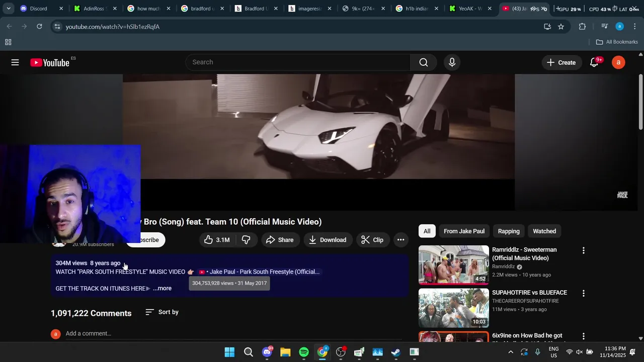The height and width of the screenshot is (362, 644).
Task: Open File Explorer from the taskbar
Action: pos(285,352)
